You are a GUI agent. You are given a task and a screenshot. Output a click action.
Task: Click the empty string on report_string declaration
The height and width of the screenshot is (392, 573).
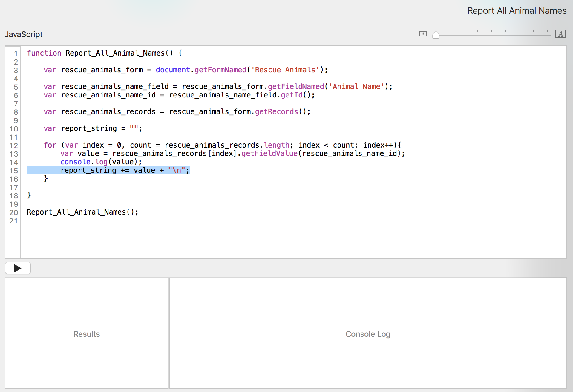pyautogui.click(x=134, y=128)
